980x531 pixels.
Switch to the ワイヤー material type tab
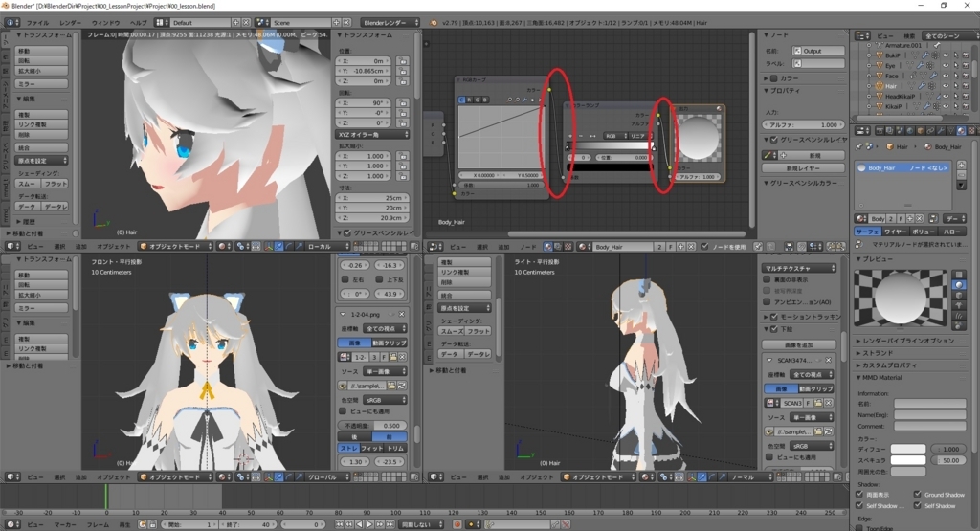click(895, 232)
